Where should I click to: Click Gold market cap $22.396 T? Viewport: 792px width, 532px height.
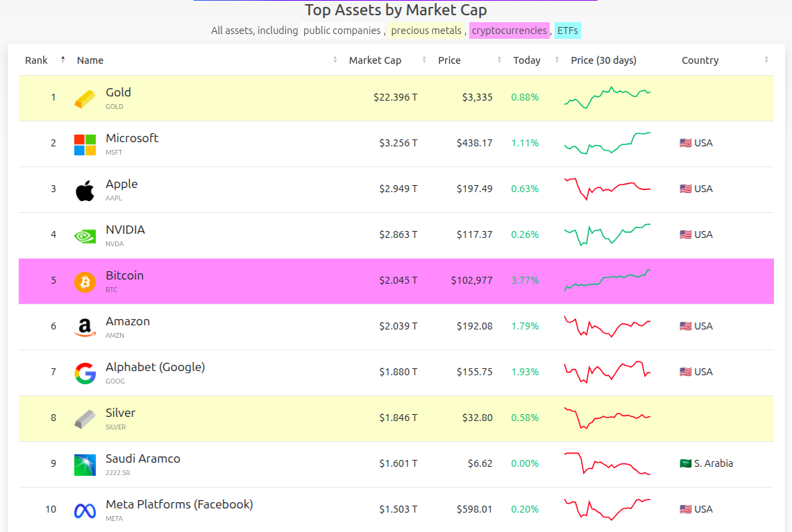tap(396, 97)
